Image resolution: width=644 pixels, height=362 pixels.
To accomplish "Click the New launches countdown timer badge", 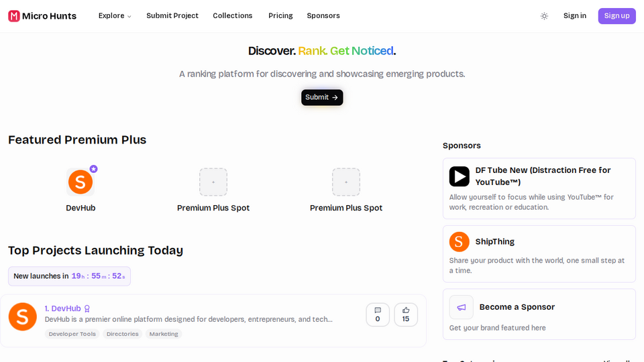I will [69, 276].
